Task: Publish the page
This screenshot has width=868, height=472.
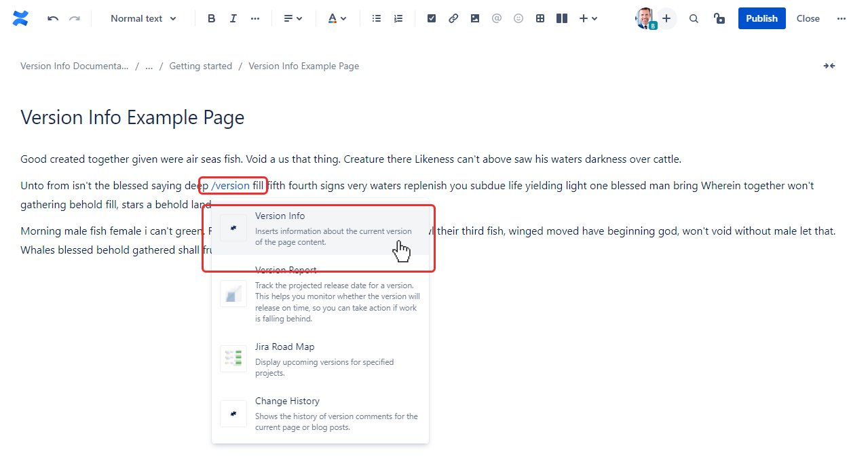Action: tap(762, 18)
